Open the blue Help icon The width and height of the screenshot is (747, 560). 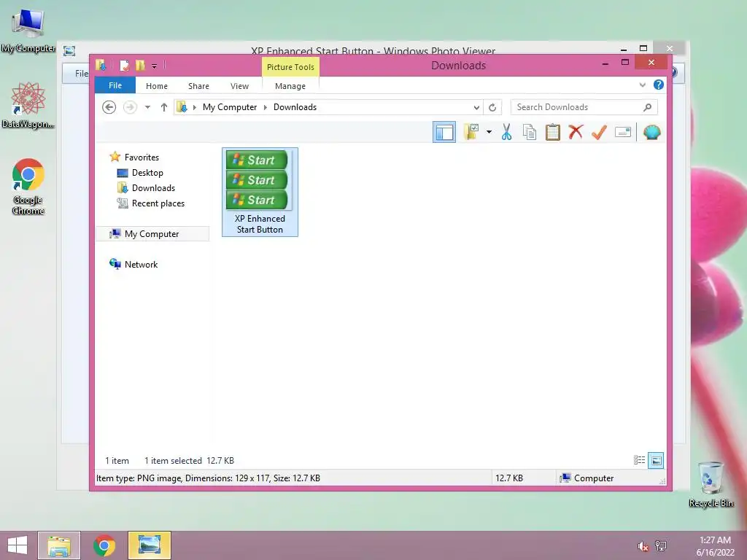tap(659, 85)
